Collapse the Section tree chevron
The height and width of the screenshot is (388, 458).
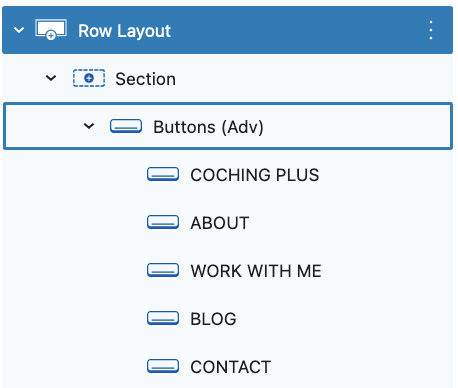(51, 78)
